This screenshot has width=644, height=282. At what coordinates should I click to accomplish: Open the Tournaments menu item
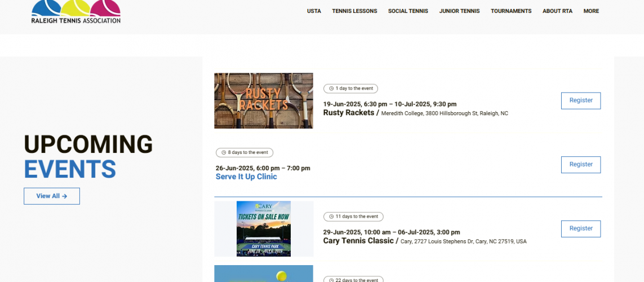pos(511,11)
